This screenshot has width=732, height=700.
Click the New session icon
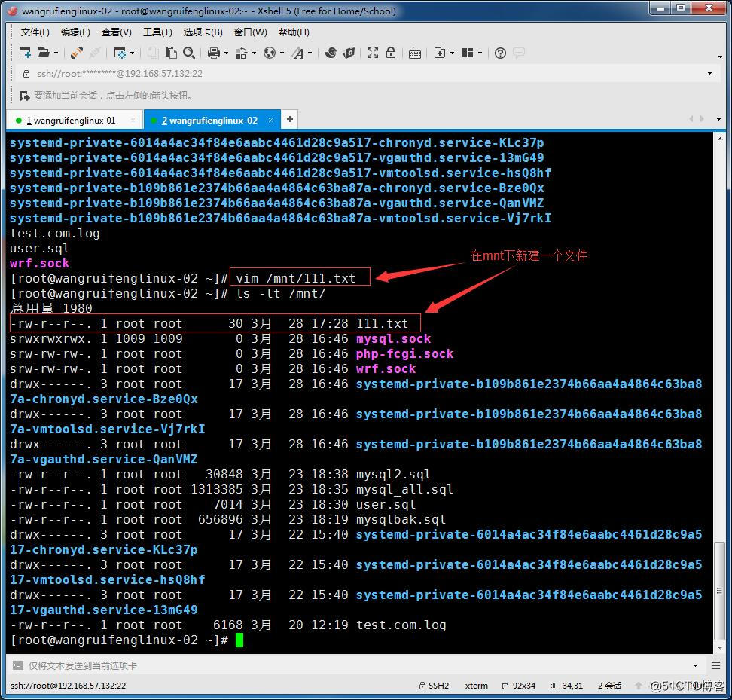[25, 53]
